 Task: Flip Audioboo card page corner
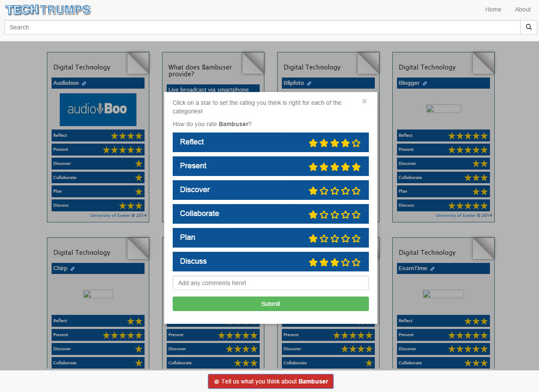pyautogui.click(x=138, y=63)
